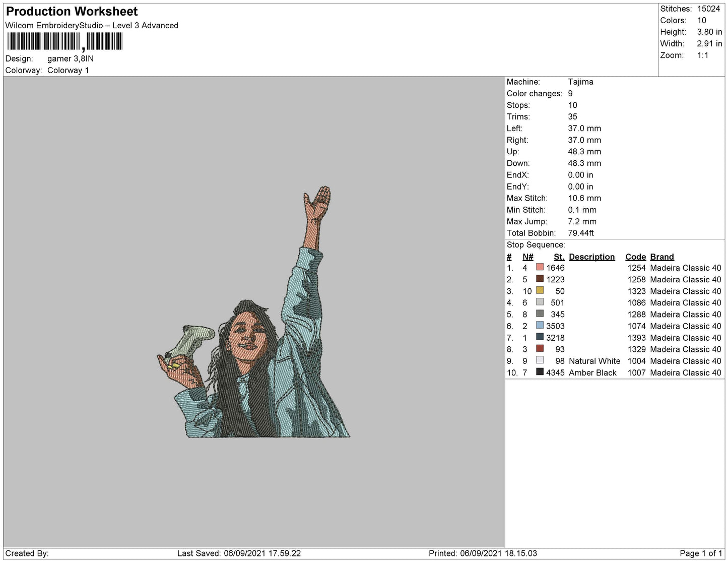Image resolution: width=728 pixels, height=563 pixels.
Task: Click the Stitches value 15024
Action: tap(708, 9)
